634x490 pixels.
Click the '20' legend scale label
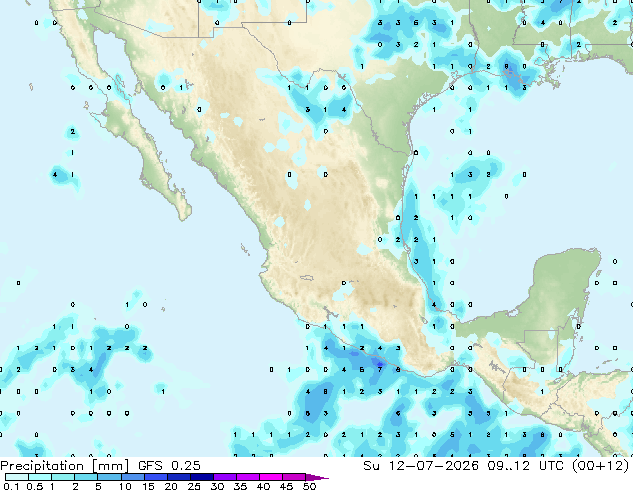[171, 486]
